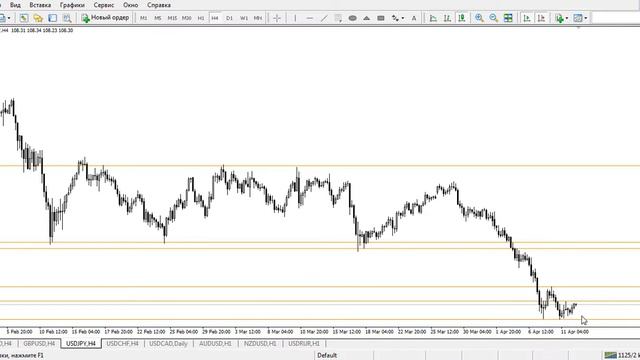The height and width of the screenshot is (360, 640).
Task: Select the Triangle drawing tool
Action: tap(367, 18)
